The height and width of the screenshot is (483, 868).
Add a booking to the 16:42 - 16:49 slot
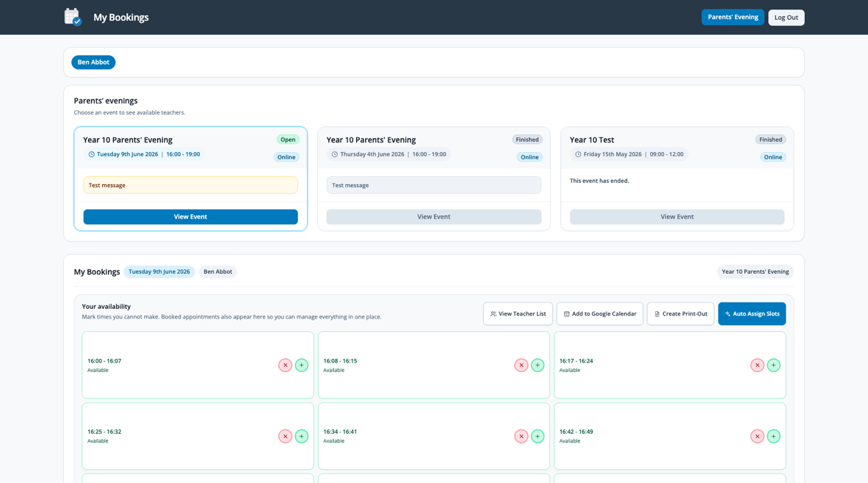(x=774, y=436)
